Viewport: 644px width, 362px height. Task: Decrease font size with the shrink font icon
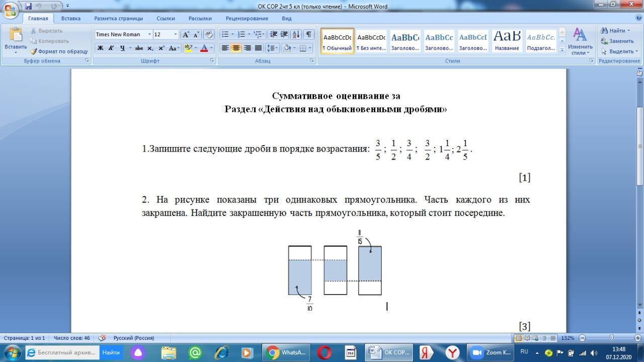[x=196, y=34]
